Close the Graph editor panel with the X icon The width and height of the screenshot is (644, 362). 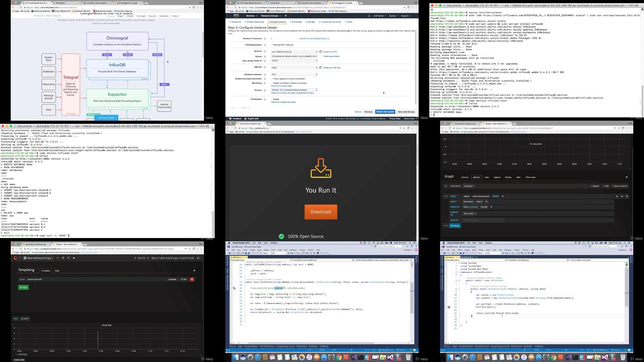click(626, 177)
